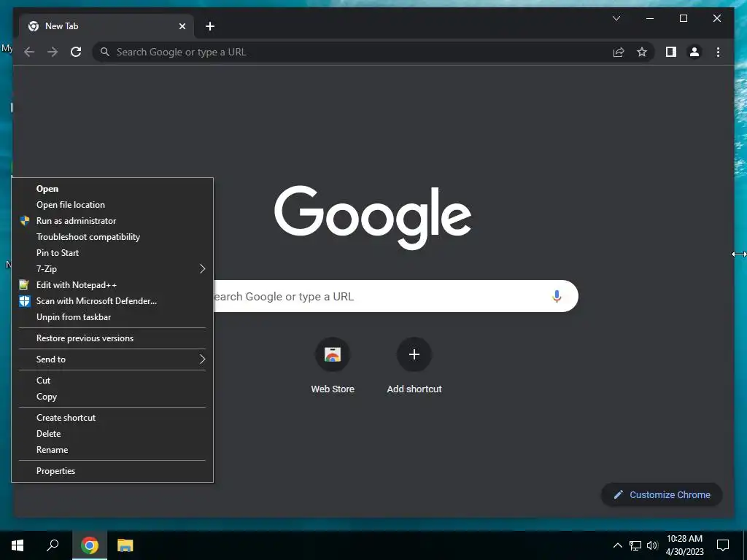The image size is (747, 560).
Task: Maximize the Chrome window
Action: pyautogui.click(x=683, y=18)
